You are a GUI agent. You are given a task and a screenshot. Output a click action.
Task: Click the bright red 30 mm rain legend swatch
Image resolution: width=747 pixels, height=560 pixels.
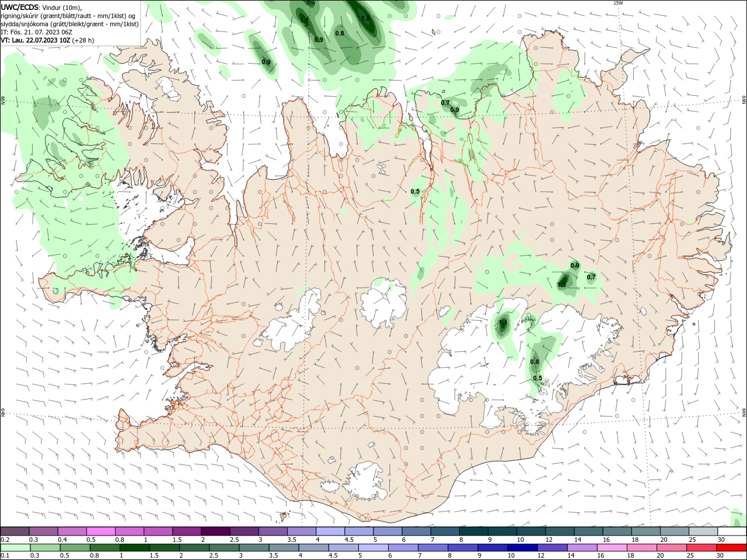point(731,548)
